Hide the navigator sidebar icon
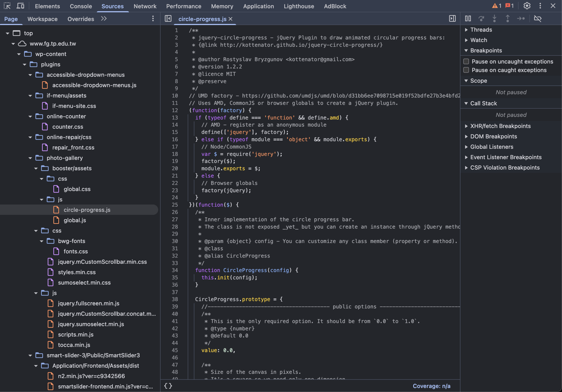 [168, 19]
